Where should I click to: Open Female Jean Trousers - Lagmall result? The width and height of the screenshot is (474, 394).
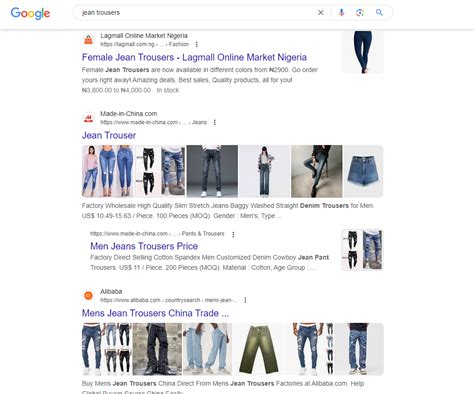[194, 57]
